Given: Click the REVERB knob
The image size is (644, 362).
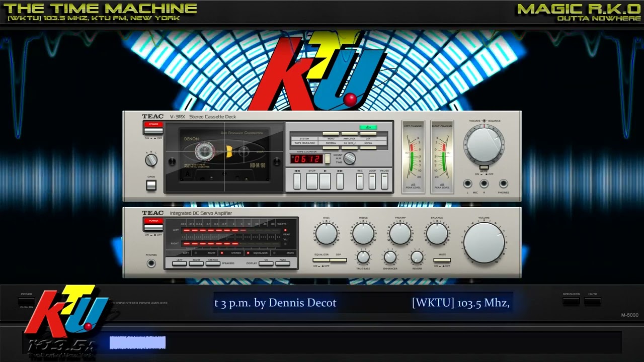Looking at the screenshot, I should pos(417,257).
